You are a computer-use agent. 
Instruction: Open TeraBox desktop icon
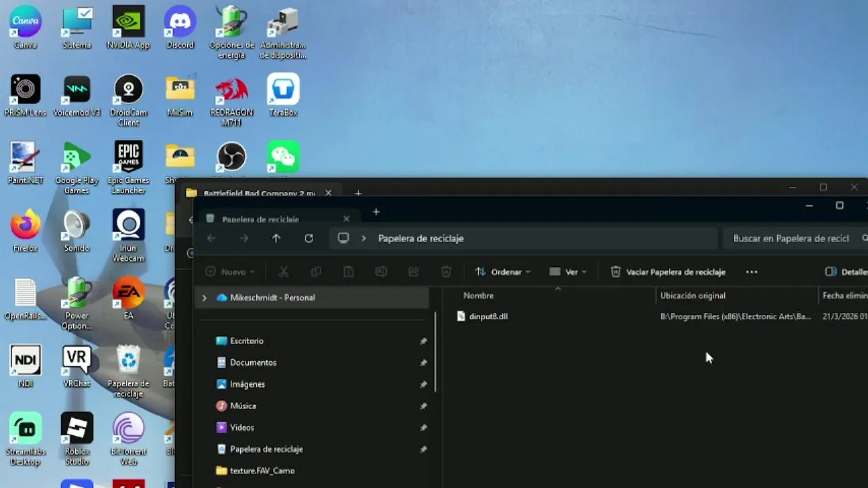click(x=283, y=96)
